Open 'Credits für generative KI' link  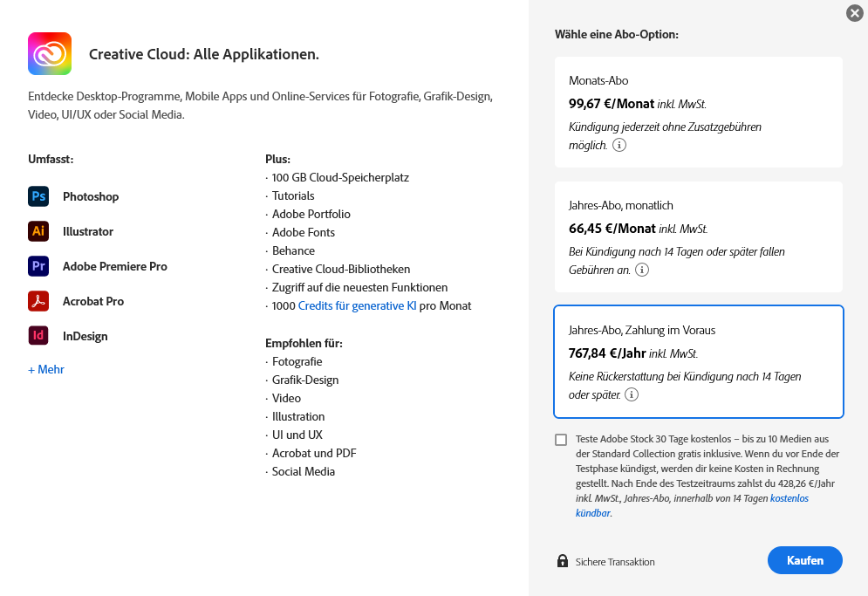pyautogui.click(x=357, y=305)
